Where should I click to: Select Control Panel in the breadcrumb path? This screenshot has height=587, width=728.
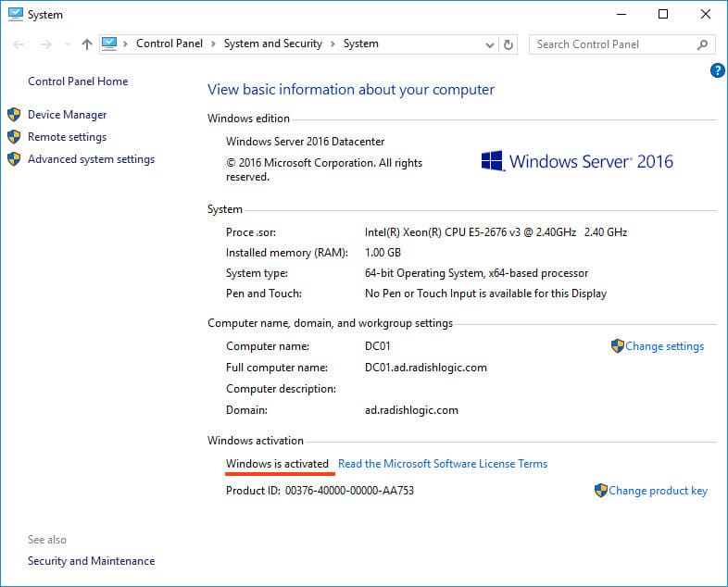tap(170, 44)
